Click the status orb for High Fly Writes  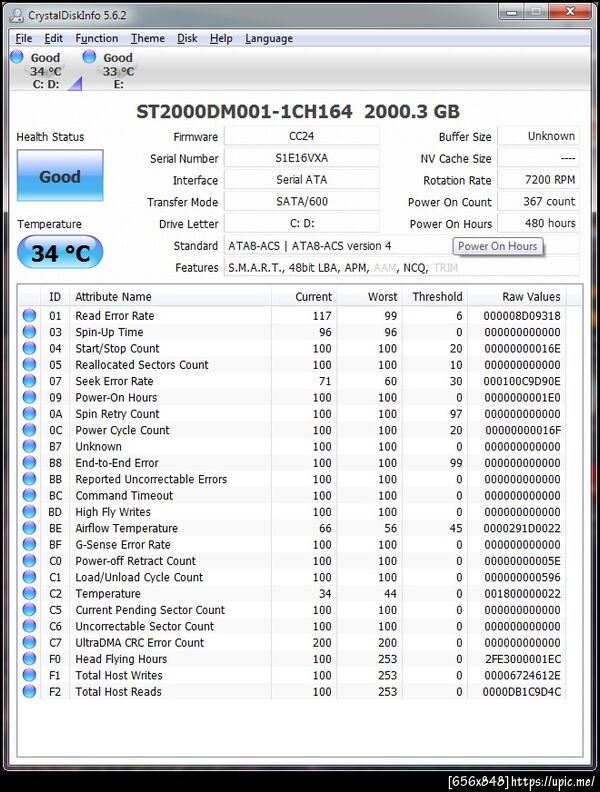click(x=29, y=511)
